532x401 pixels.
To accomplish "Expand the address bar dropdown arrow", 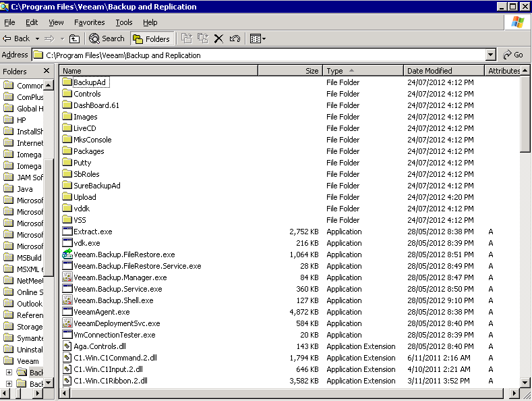I will [x=491, y=55].
